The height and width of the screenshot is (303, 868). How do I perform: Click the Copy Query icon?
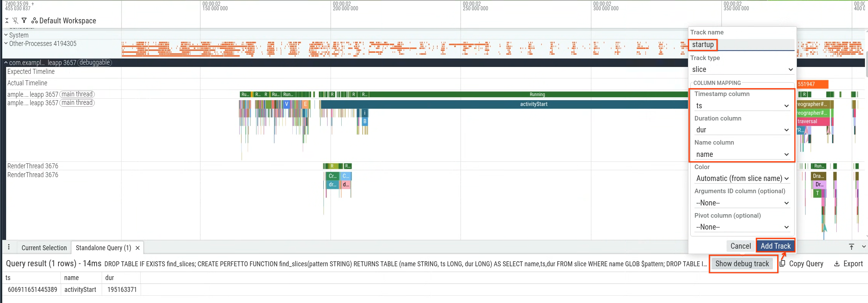pyautogui.click(x=783, y=264)
